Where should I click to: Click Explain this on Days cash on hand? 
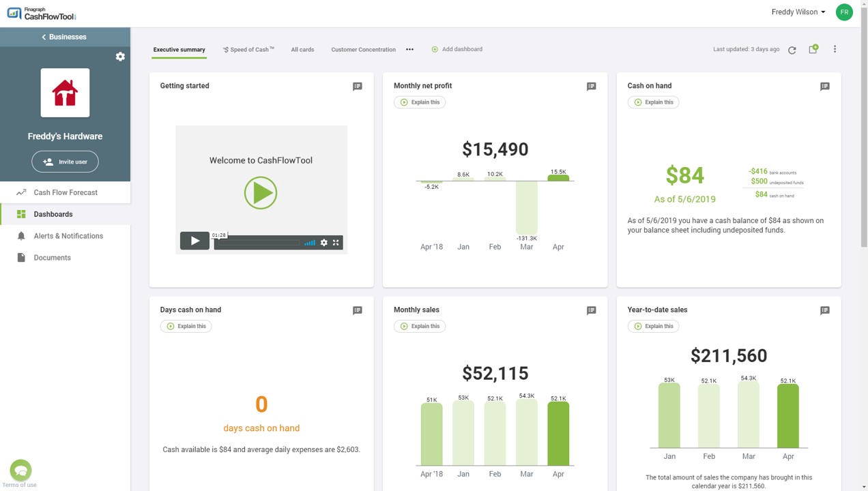[186, 326]
